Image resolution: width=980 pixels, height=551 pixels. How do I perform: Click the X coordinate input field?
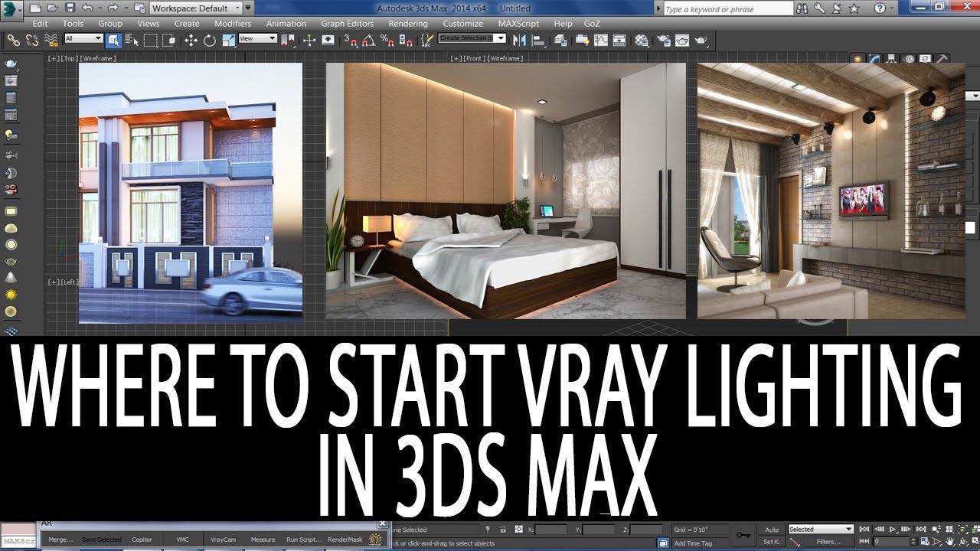click(551, 530)
